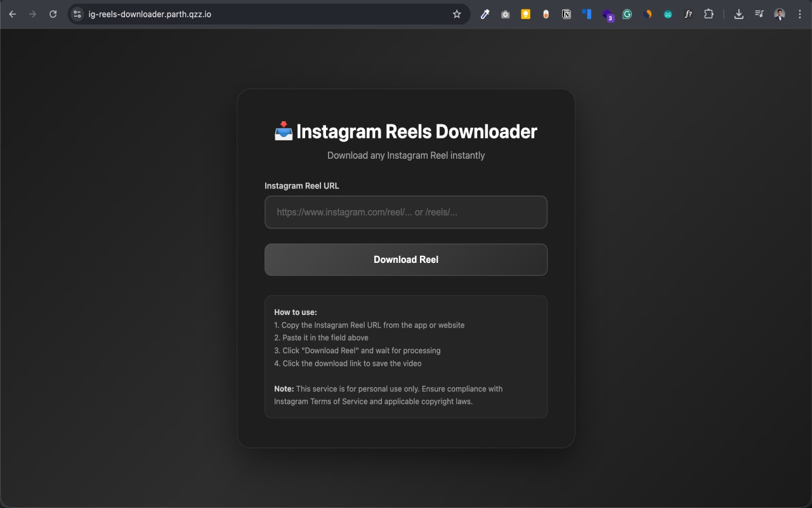Open the yellow Google Keep extension
Viewport: 812px width, 508px height.
coord(526,14)
